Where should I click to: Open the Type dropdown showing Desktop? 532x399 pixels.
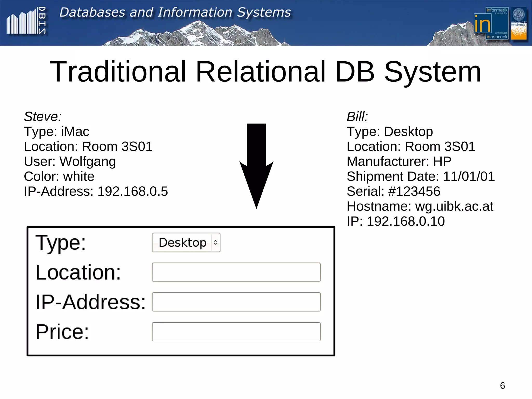tap(186, 243)
